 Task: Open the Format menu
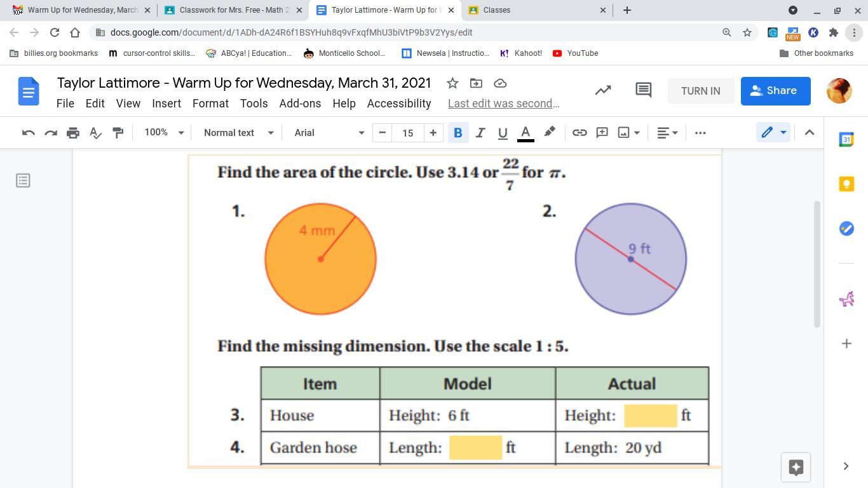210,104
